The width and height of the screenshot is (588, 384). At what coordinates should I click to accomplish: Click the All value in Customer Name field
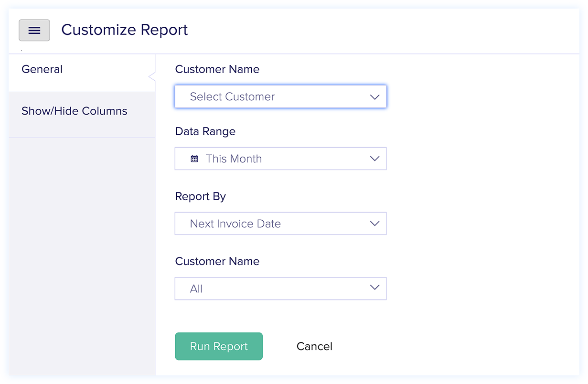[196, 288]
